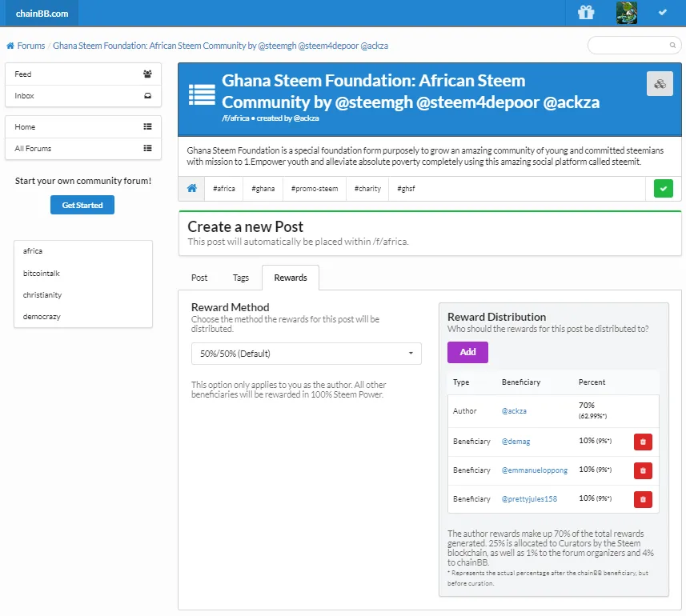This screenshot has height=616, width=686.
Task: Open the @ackza author link
Action: [x=514, y=411]
